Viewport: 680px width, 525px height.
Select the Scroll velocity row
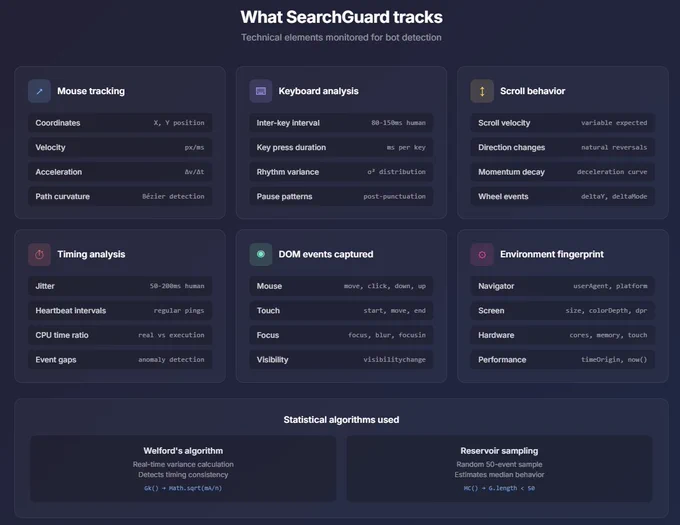(x=562, y=123)
